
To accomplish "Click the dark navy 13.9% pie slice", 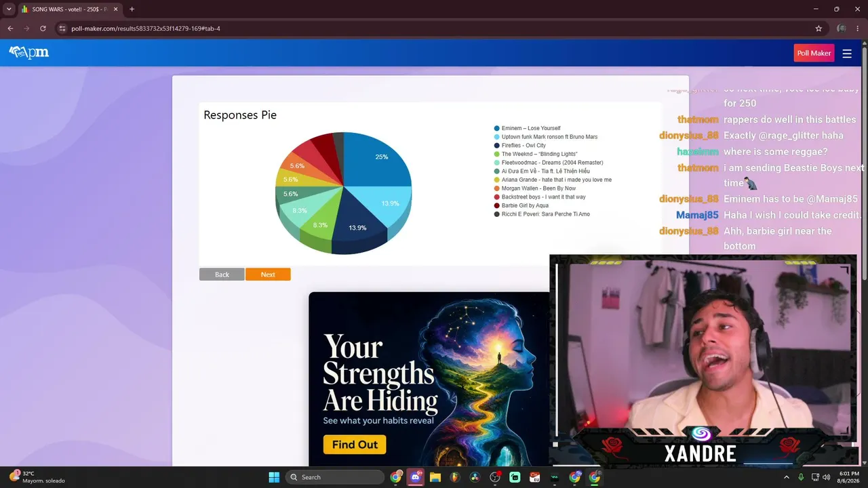I will click(x=359, y=222).
